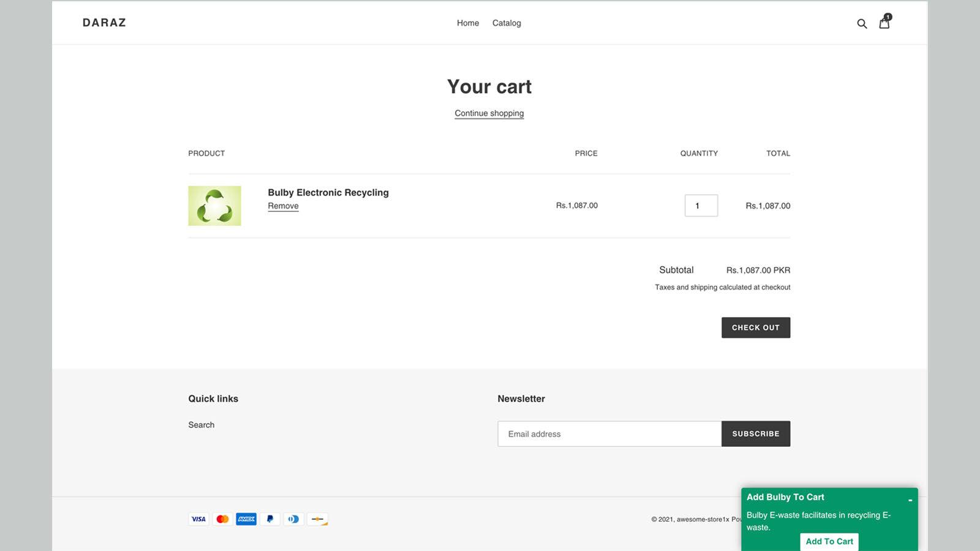Screen dimensions: 980x551
Task: Click the Email address newsletter field
Action: (x=609, y=434)
